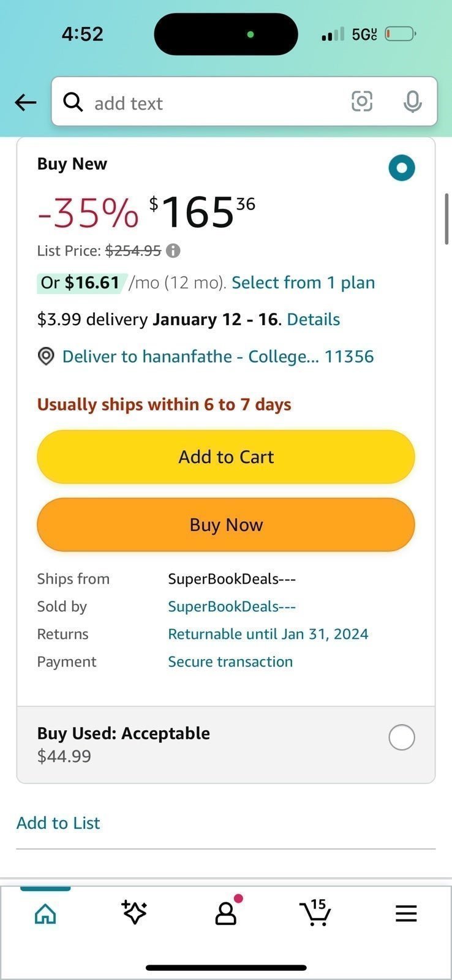Change Deliver to hananfathe address

pyautogui.click(x=218, y=356)
